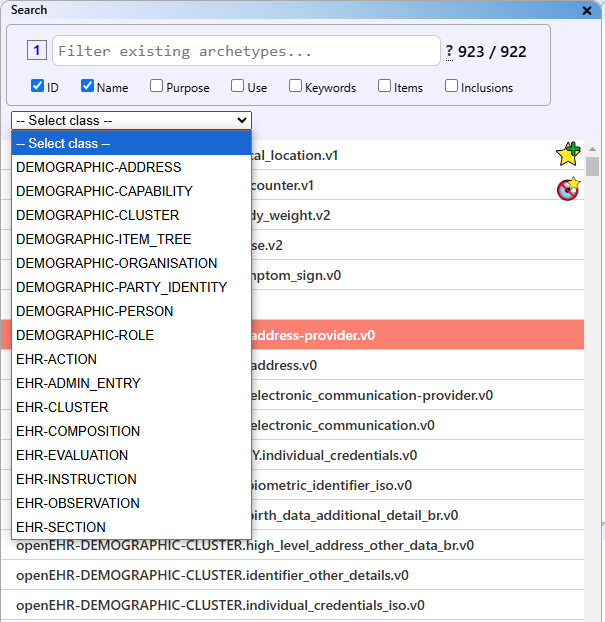Select DEMOGRAPHIC-PARTY_IDENTITY option

pos(121,287)
